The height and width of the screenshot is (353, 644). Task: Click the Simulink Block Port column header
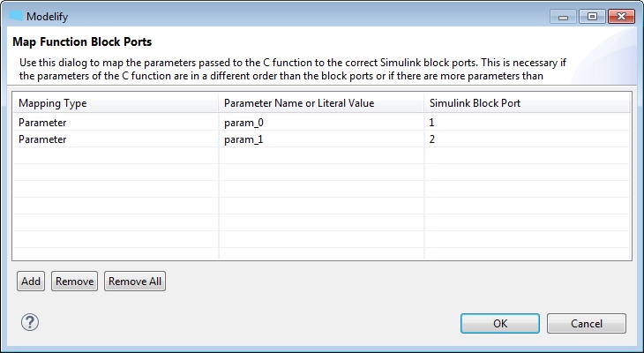(527, 102)
